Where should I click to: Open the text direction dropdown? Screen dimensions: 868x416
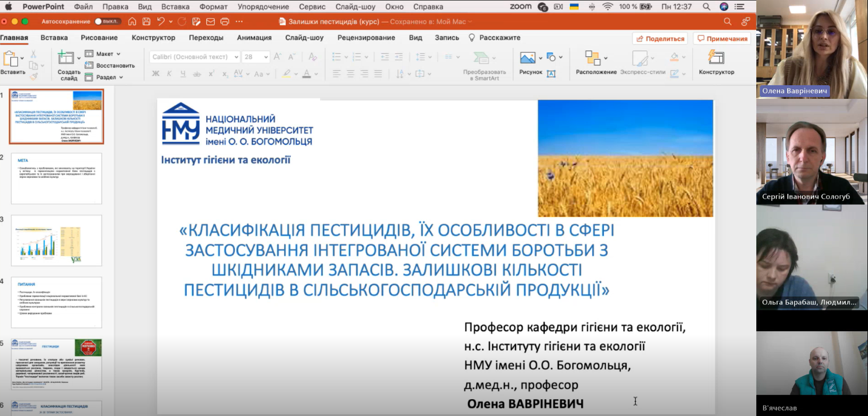point(403,73)
